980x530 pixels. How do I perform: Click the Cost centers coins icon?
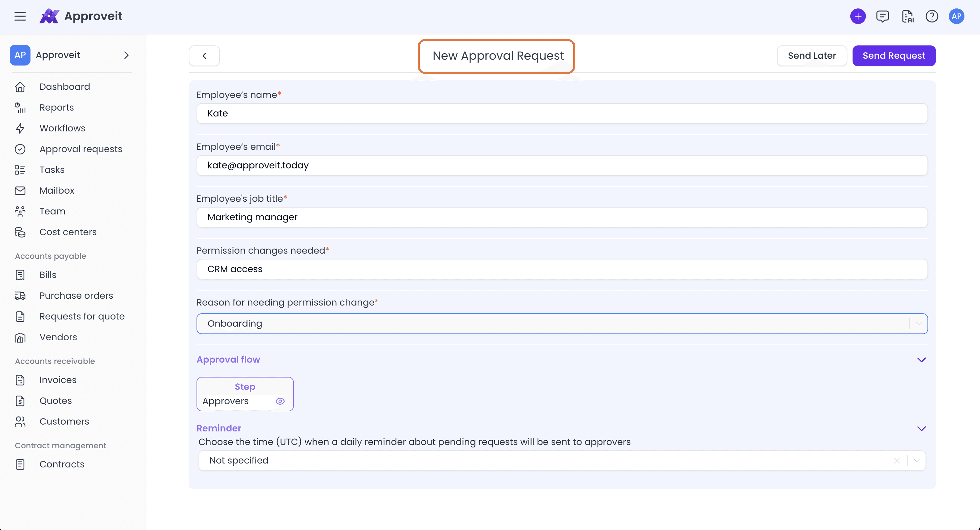(x=20, y=232)
